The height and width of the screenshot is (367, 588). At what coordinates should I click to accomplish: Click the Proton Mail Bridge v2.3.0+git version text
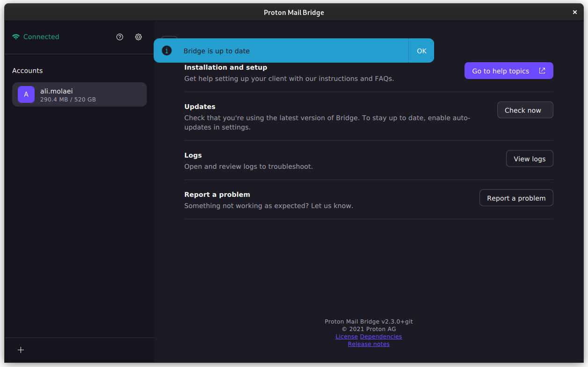point(369,322)
